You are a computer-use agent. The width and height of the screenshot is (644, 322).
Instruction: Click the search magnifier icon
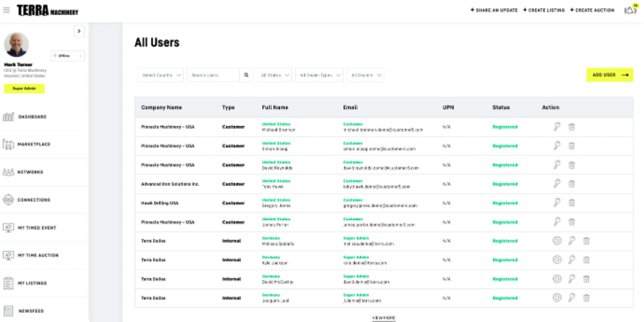(246, 75)
